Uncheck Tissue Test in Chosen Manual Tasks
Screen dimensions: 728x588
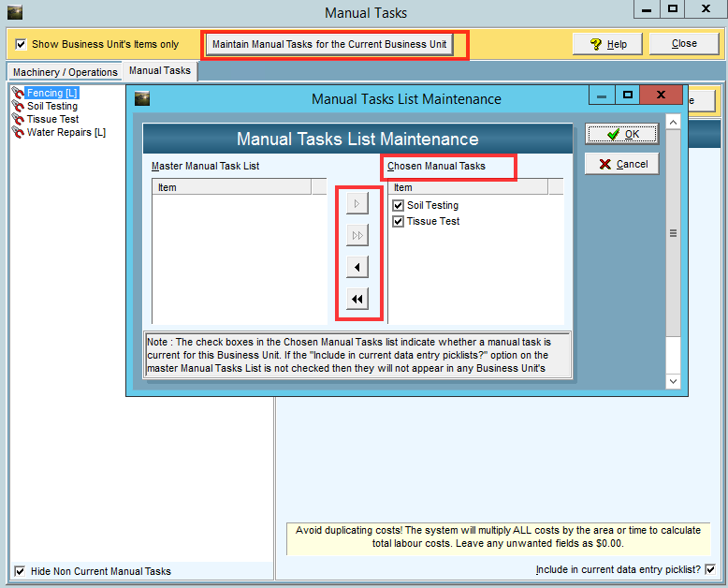pos(399,221)
